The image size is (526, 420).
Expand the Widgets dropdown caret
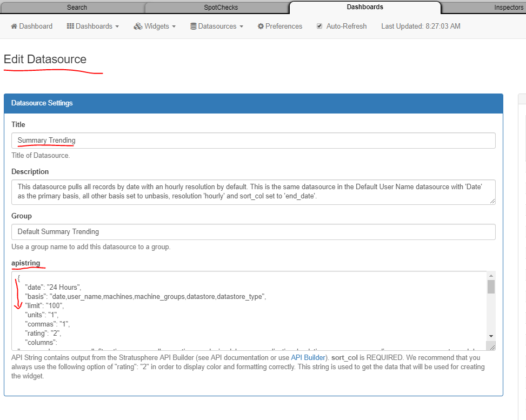(x=174, y=26)
